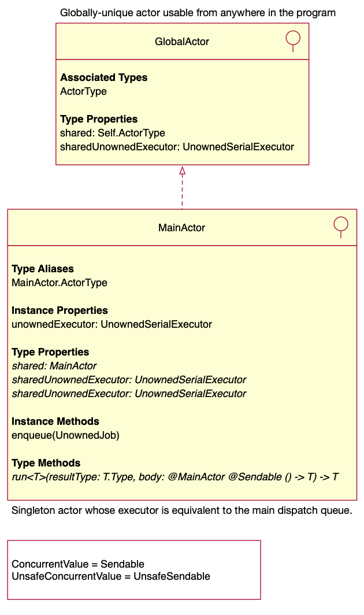Click shared: Self.ActorType property

(113, 133)
